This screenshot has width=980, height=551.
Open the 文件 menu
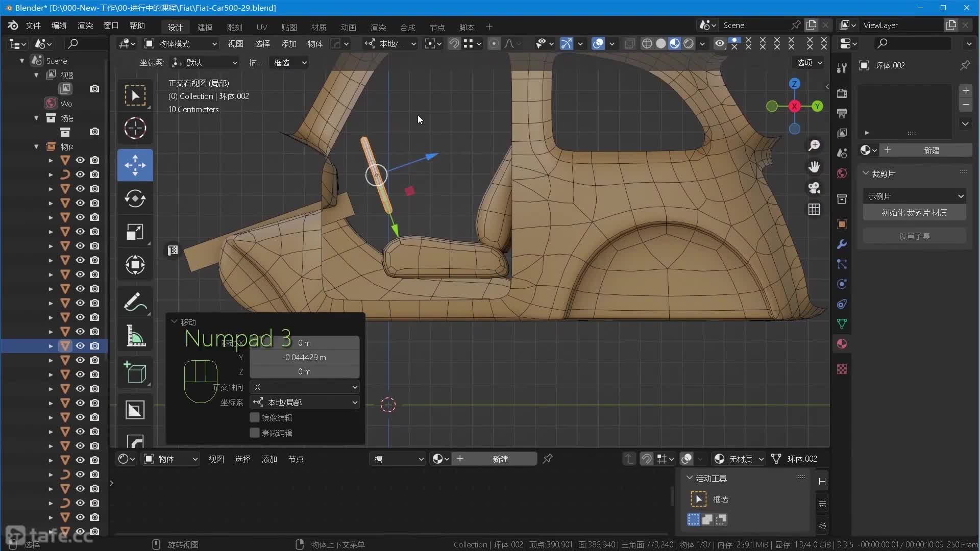33,26
